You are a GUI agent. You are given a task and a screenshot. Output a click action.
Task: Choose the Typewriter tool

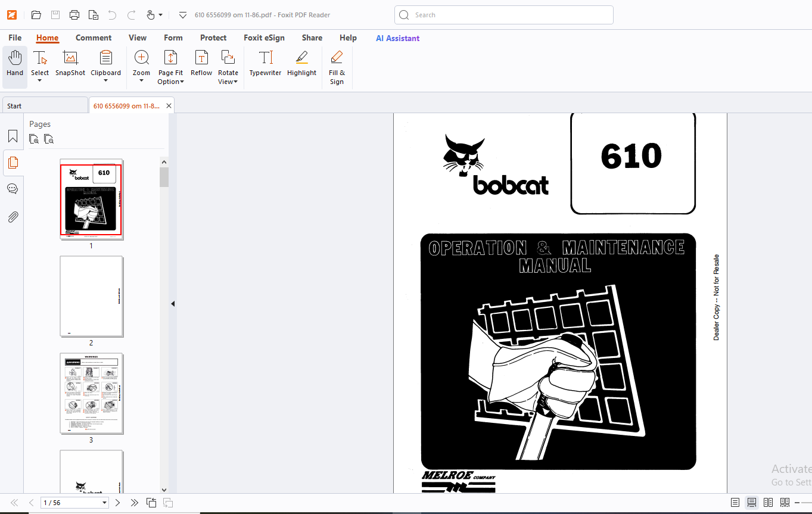click(x=265, y=63)
